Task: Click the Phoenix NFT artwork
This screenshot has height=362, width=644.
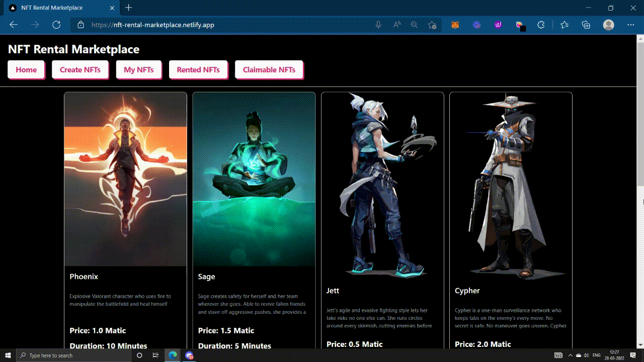Action: (125, 178)
